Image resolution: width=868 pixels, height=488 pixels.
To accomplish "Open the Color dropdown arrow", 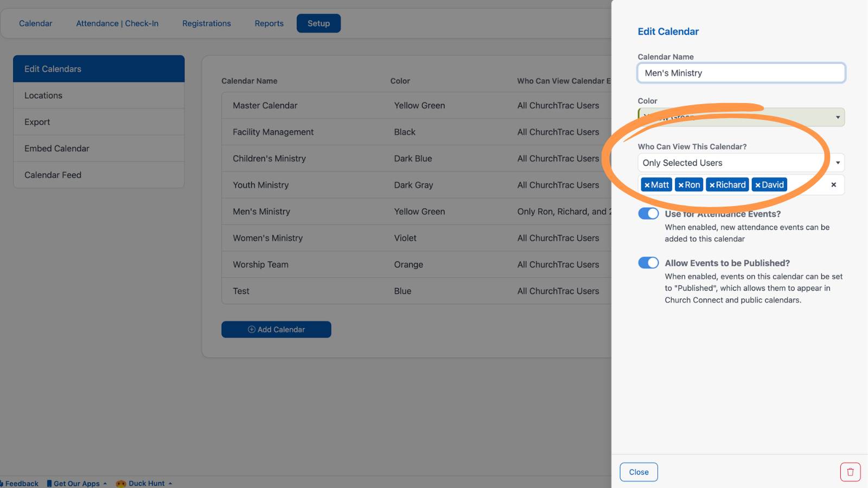I will click(838, 117).
